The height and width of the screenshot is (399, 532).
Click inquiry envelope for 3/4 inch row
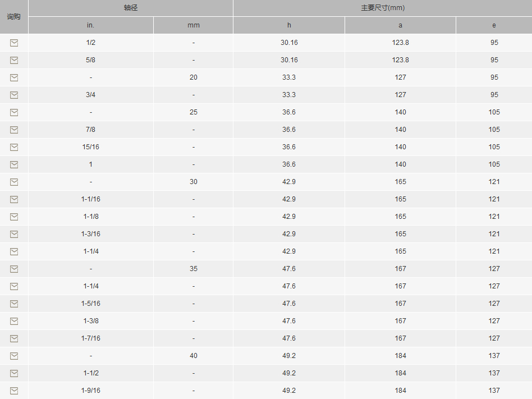[14, 95]
